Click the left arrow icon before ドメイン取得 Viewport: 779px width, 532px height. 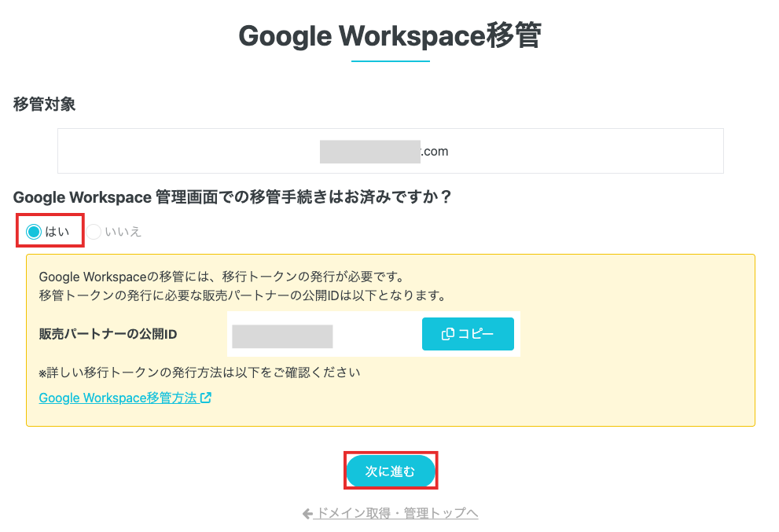(x=307, y=513)
